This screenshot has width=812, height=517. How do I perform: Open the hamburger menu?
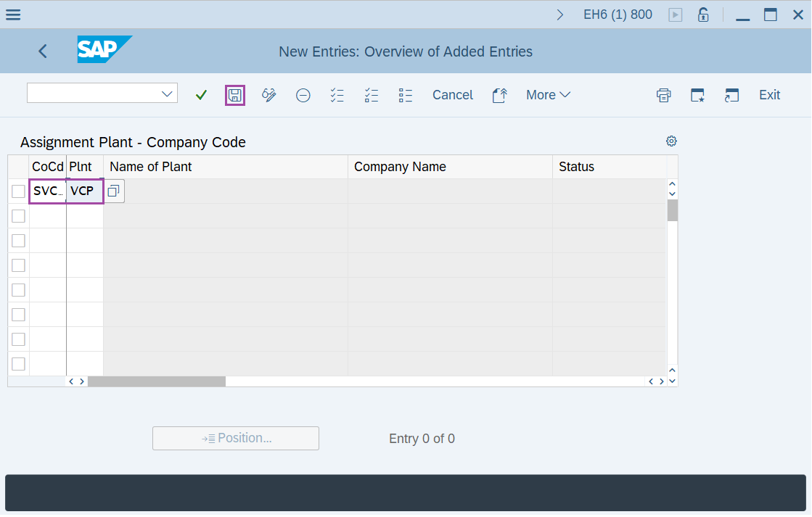[13, 14]
